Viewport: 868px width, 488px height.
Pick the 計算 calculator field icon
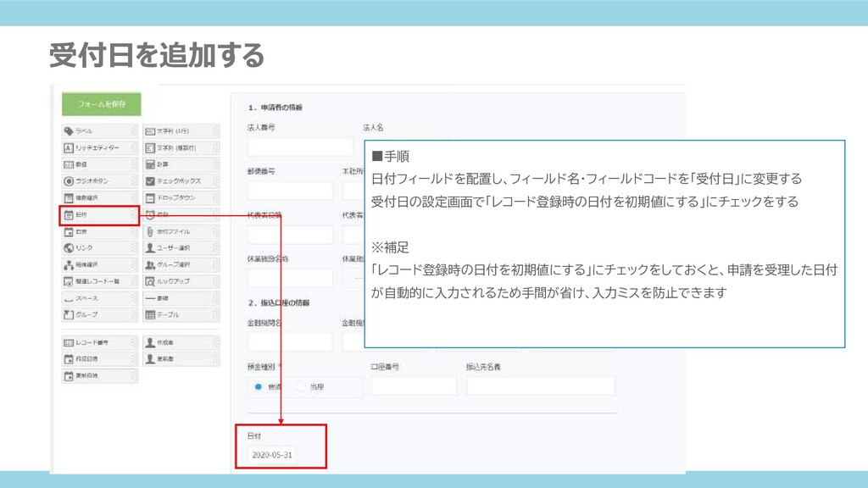(150, 164)
